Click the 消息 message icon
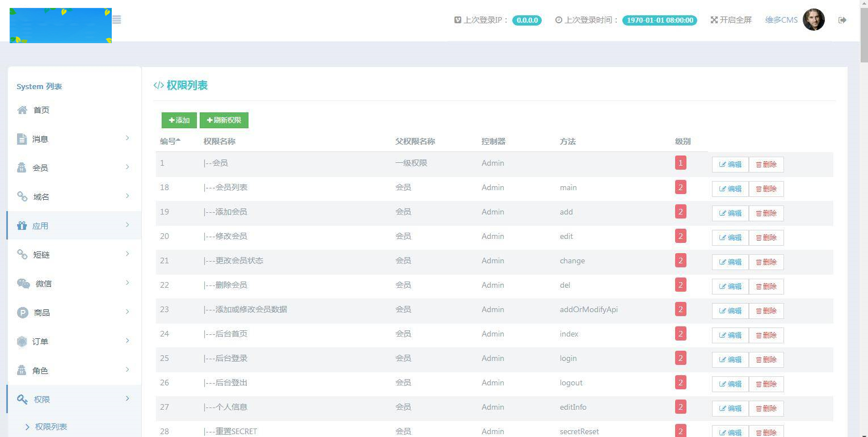Screen dimensions: 868x437 22,138
